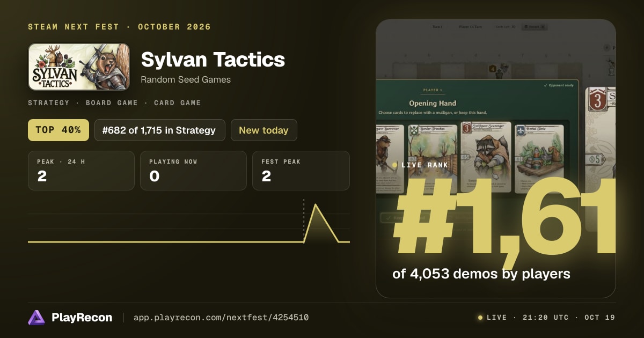Select the 'STRATEGY · BOARD GAME · CARD GAME' tags line
The height and width of the screenshot is (338, 644).
(x=114, y=102)
